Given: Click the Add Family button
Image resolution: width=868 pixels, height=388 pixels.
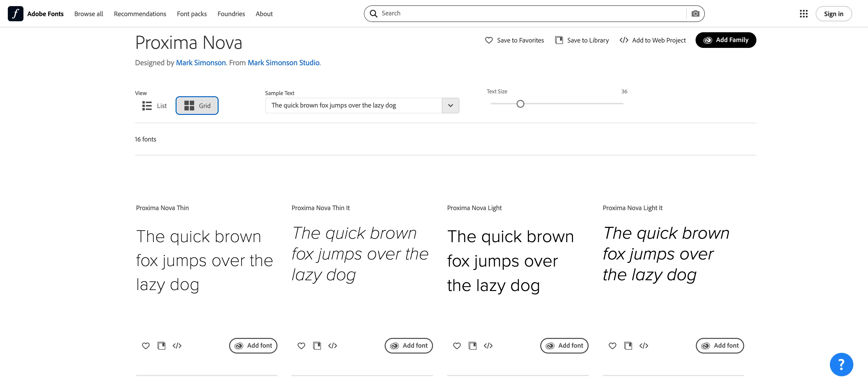Looking at the screenshot, I should pyautogui.click(x=726, y=40).
